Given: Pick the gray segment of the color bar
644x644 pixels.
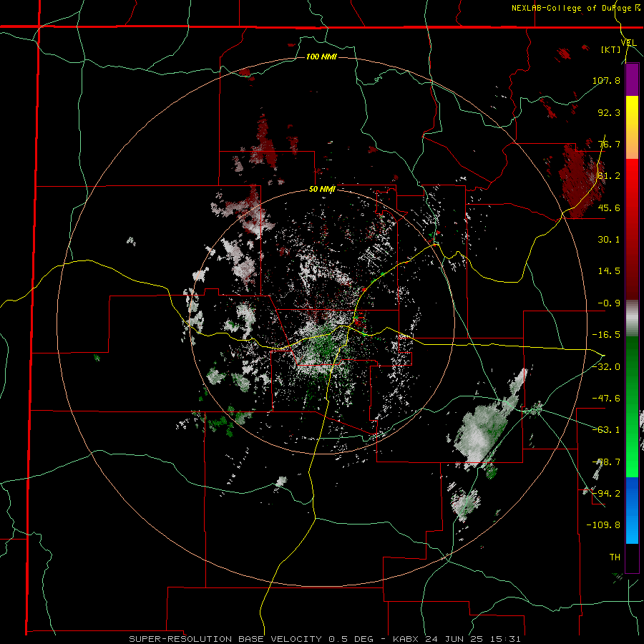Looking at the screenshot, I should point(632,318).
